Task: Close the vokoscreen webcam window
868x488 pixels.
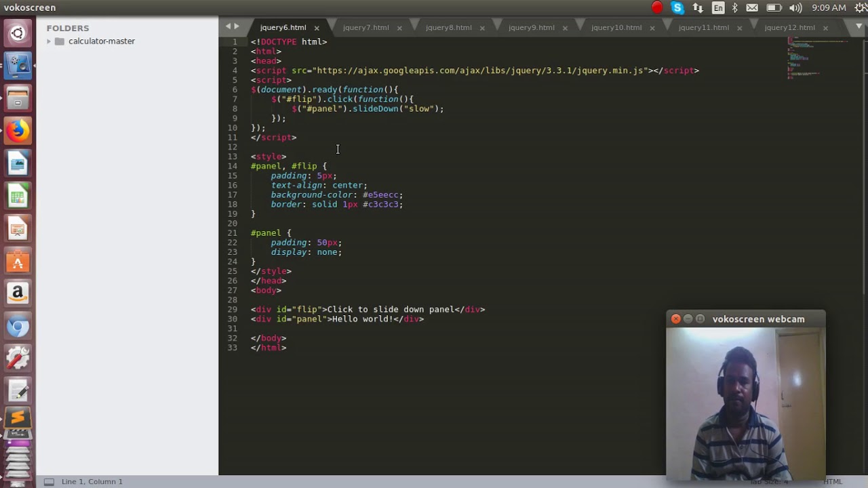Action: click(x=675, y=319)
